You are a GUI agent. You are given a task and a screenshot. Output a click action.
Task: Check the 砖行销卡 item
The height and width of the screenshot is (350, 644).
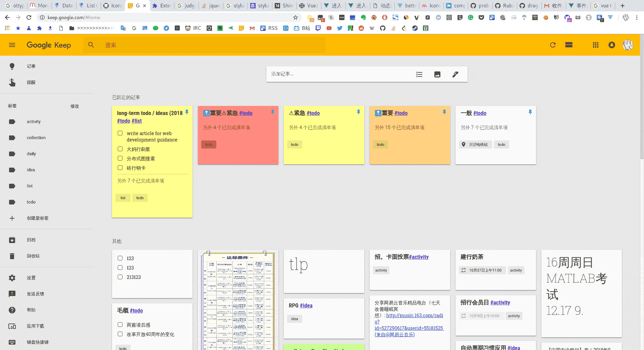(120, 168)
